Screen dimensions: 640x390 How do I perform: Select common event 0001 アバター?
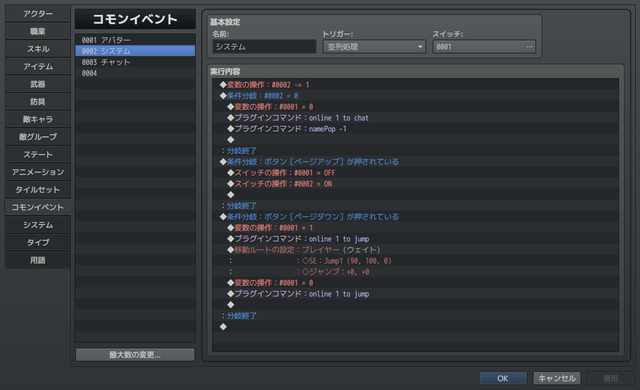coord(135,40)
